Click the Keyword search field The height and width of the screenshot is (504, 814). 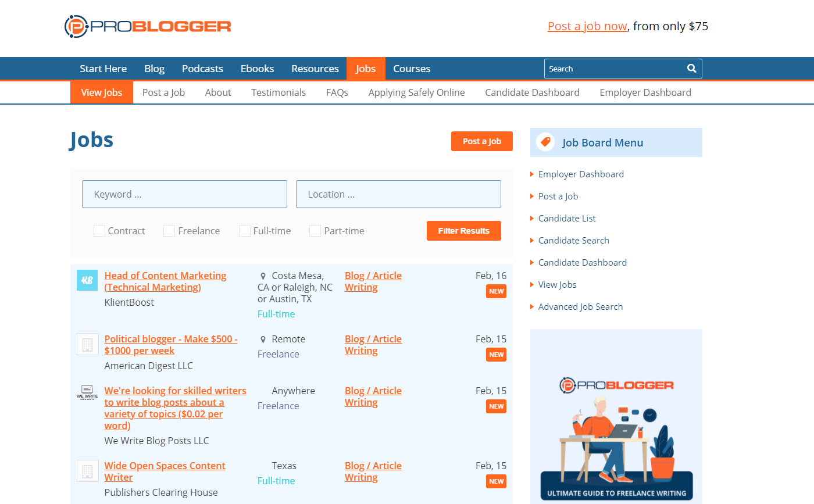click(184, 194)
